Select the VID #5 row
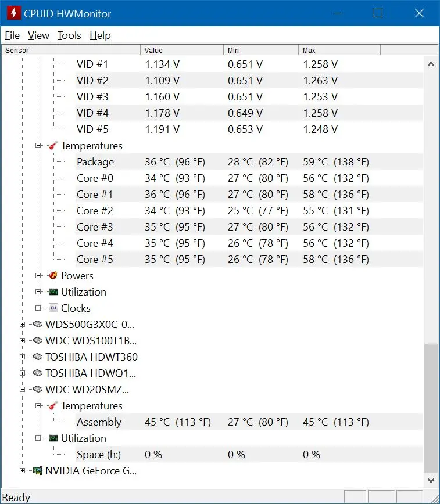This screenshot has height=504, width=440. [249, 129]
